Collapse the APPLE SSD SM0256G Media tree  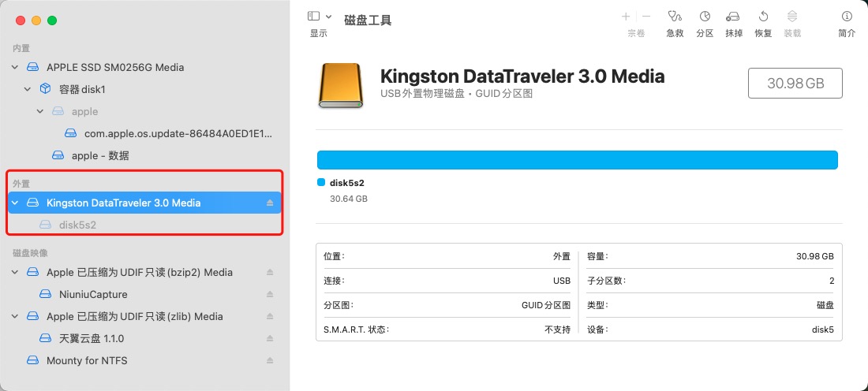(x=15, y=68)
